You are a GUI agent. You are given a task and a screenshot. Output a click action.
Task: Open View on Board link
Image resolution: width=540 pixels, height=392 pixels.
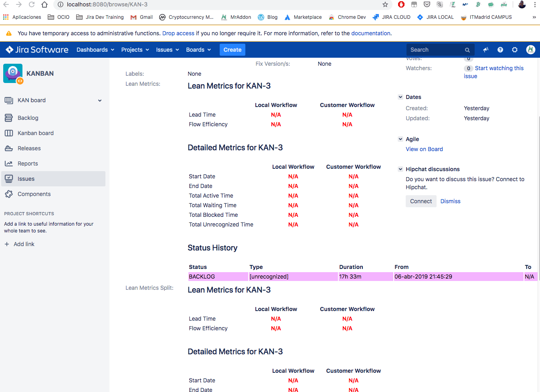click(424, 149)
